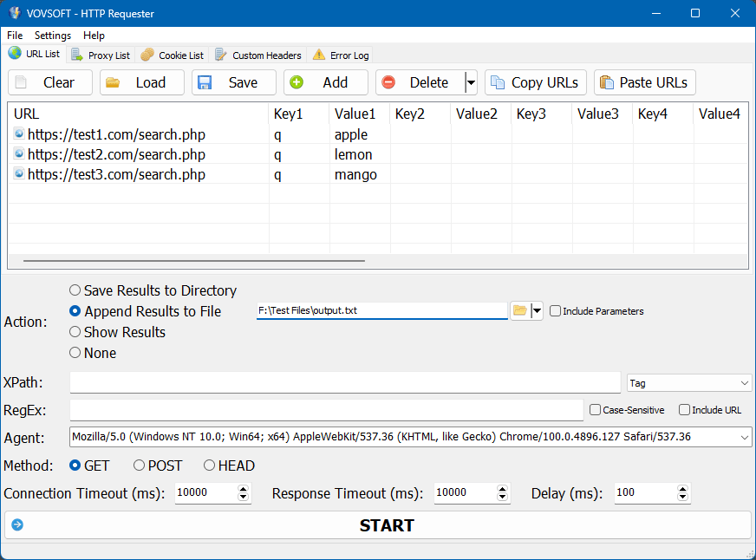Open the Agent user-agent dropdown
Screen dimensions: 756x560
pyautogui.click(x=745, y=438)
